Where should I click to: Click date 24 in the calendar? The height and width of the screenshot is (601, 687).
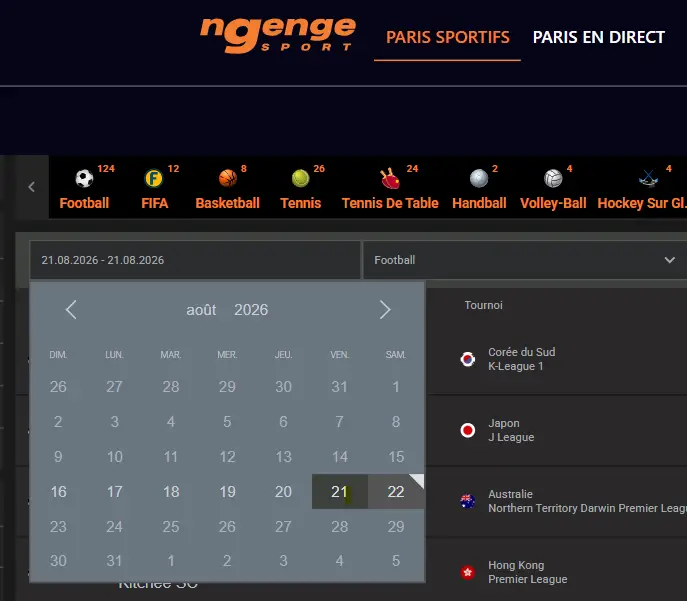point(114,526)
